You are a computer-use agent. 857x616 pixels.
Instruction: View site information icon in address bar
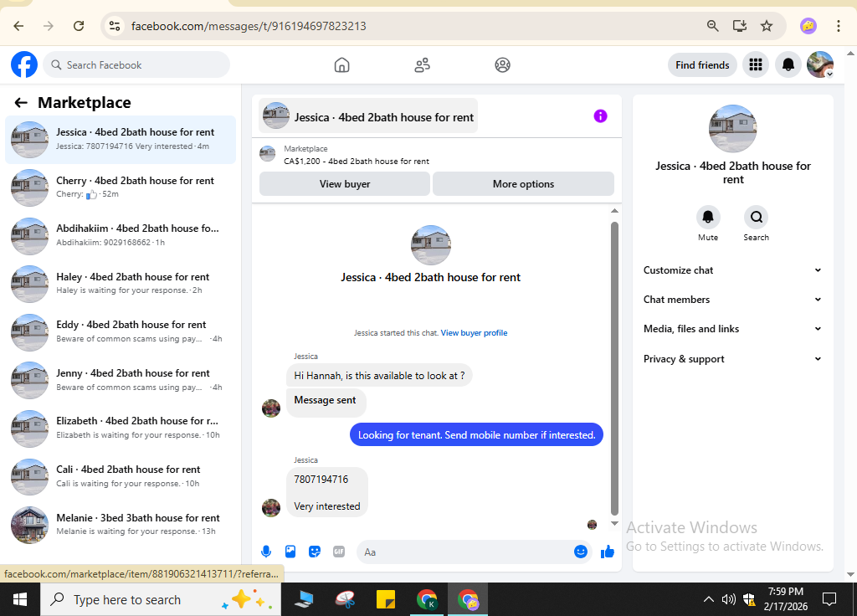pyautogui.click(x=114, y=26)
